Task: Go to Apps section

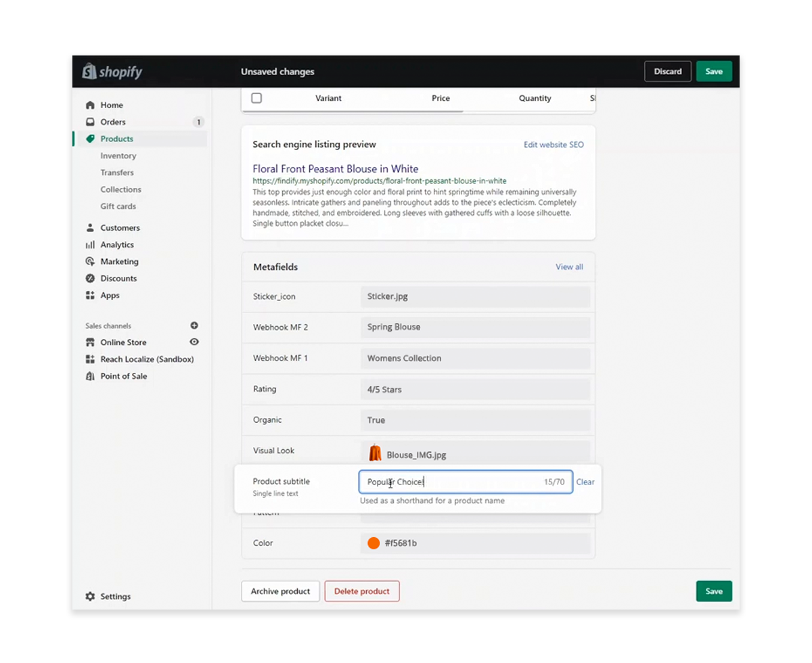Action: pos(110,296)
